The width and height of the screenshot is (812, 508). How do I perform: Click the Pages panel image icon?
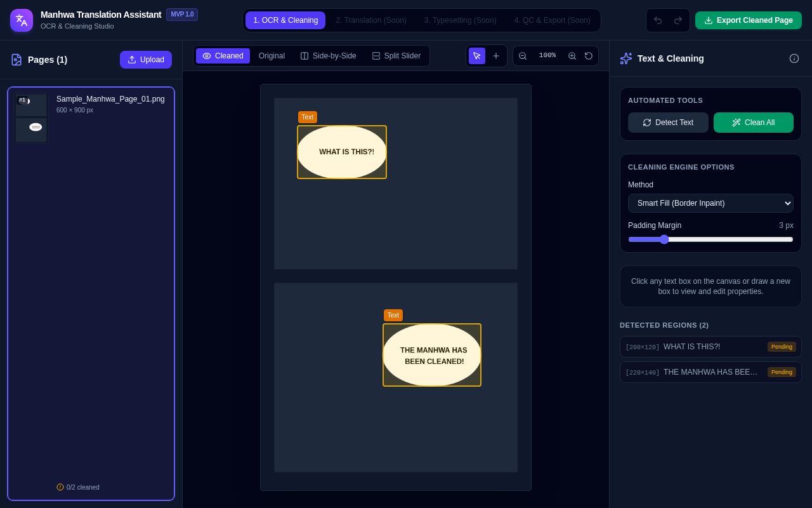[16, 60]
